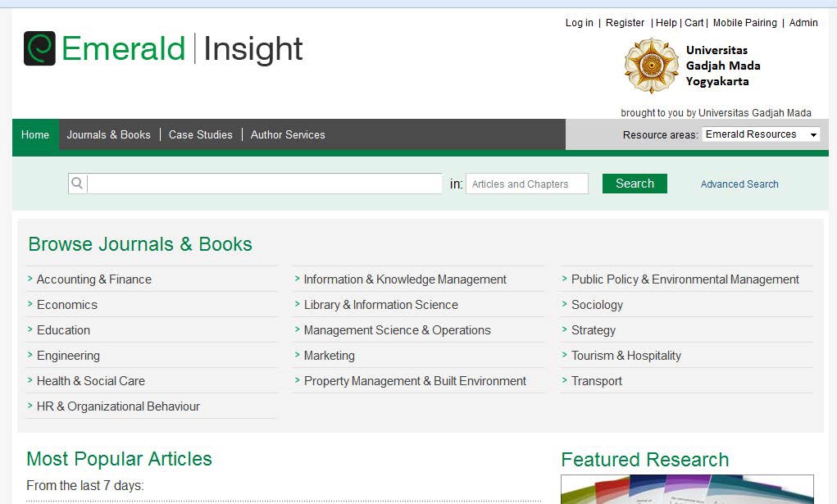
Task: Open the Case Studies menu
Action: pyautogui.click(x=201, y=134)
